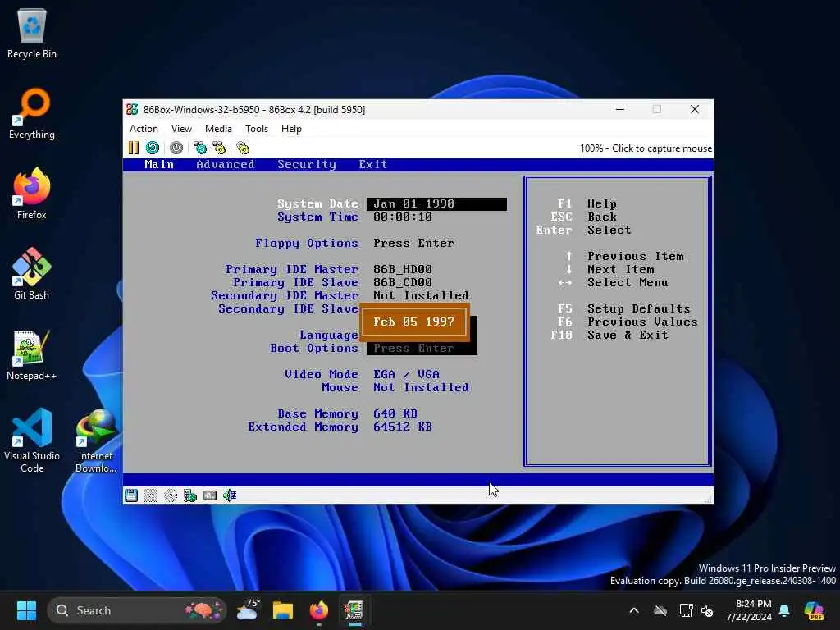
Task: Select the Everything desktop shortcut
Action: [32, 113]
